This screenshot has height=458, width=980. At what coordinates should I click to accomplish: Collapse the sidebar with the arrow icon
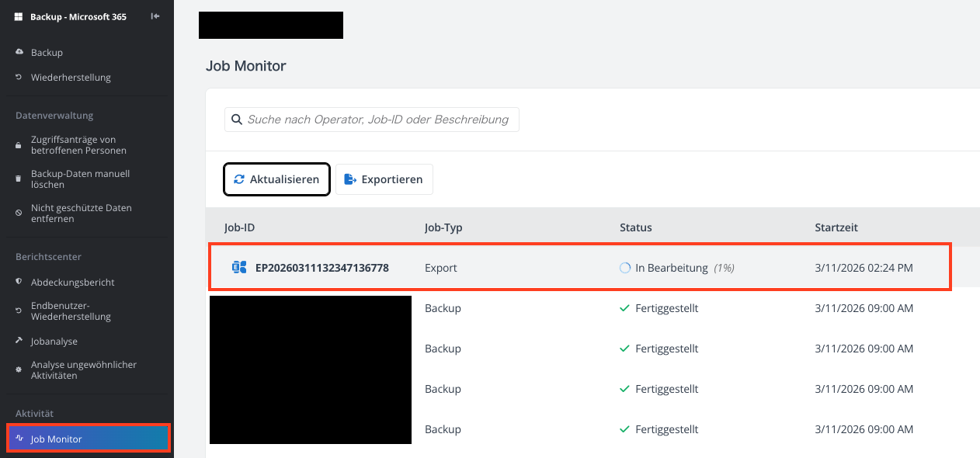(155, 16)
